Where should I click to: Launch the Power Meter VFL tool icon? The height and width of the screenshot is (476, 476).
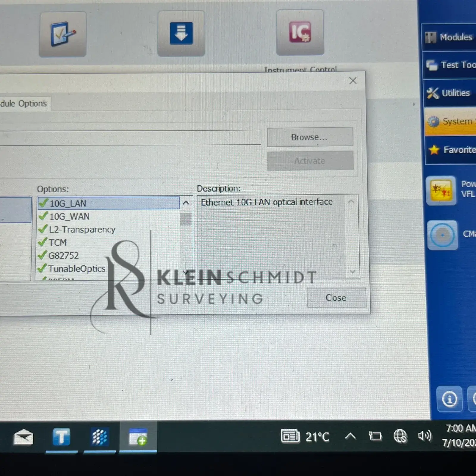click(x=441, y=190)
